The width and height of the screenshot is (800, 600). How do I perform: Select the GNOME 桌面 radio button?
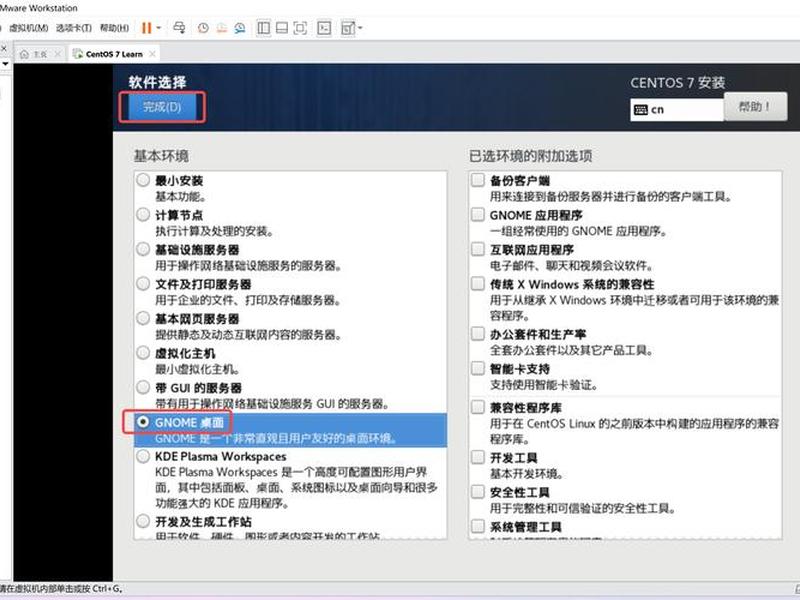click(143, 422)
